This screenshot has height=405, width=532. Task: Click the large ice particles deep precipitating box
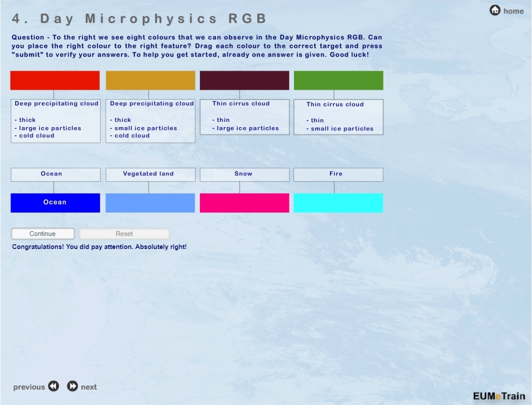[x=55, y=121]
